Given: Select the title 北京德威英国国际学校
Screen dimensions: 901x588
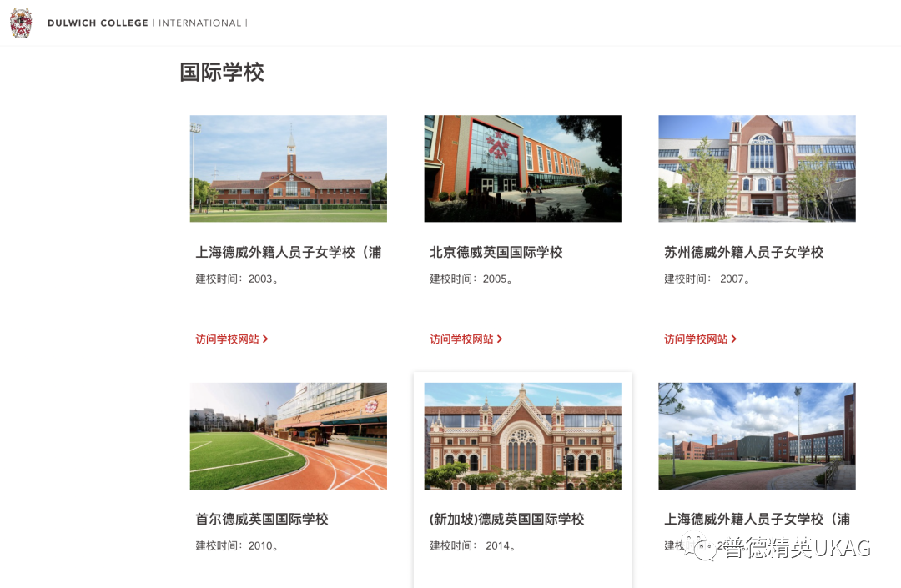Looking at the screenshot, I should [496, 252].
